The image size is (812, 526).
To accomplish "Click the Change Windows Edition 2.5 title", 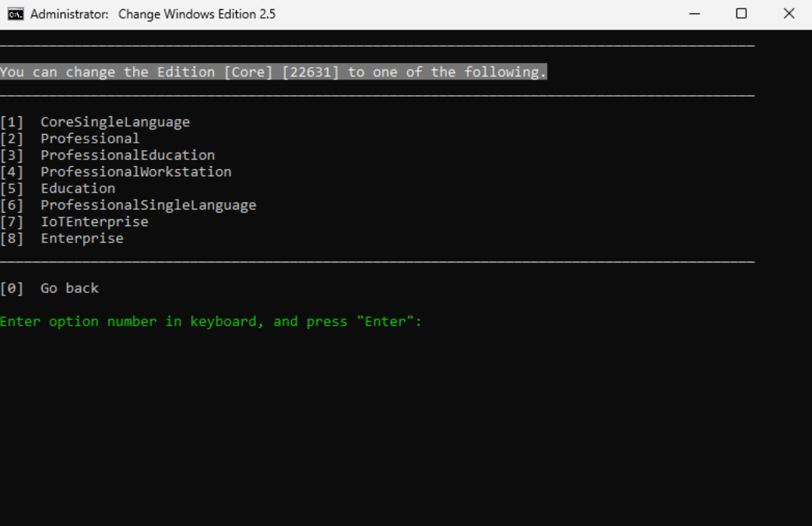I will [197, 13].
